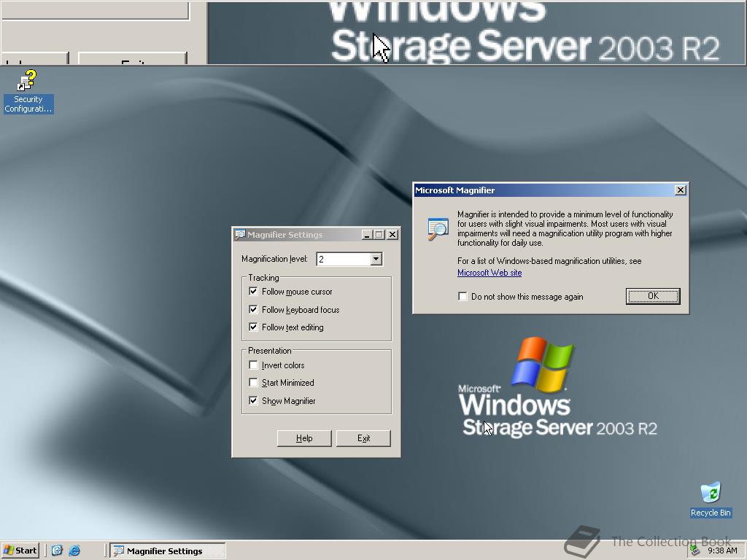Open the Magnification level dropdown arrow
The height and width of the screenshot is (560, 747).
coord(376,259)
